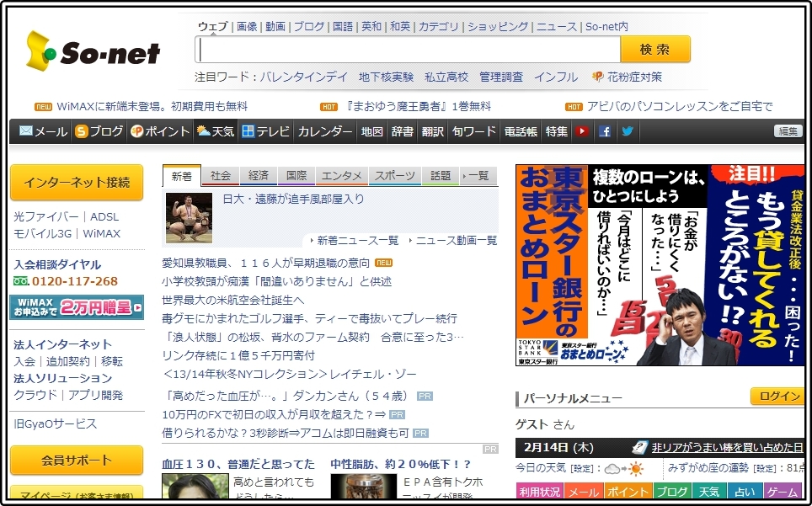Select the 動画 search type
This screenshot has width=812, height=506.
(275, 26)
